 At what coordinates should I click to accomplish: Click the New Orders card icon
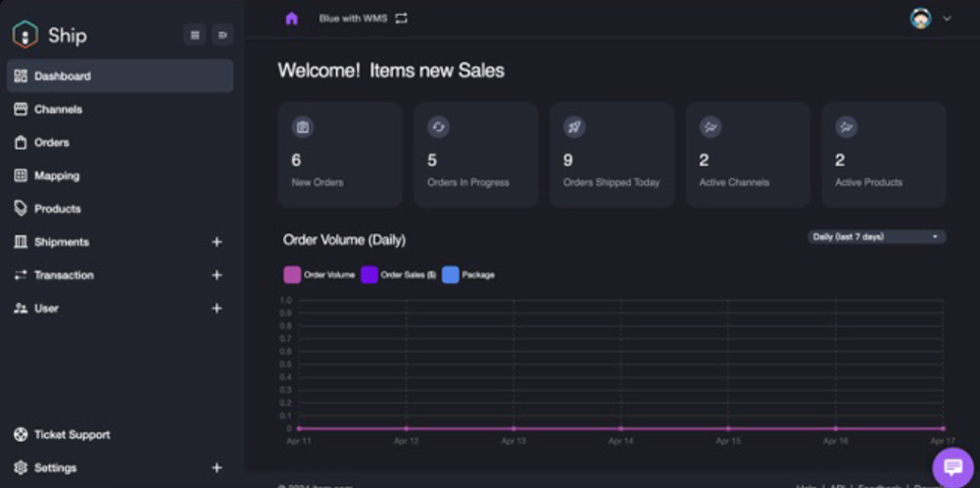click(x=303, y=127)
